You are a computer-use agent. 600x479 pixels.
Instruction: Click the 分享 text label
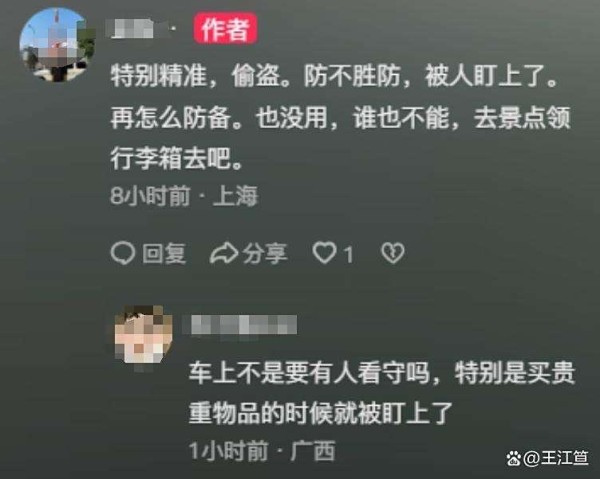coord(265,253)
